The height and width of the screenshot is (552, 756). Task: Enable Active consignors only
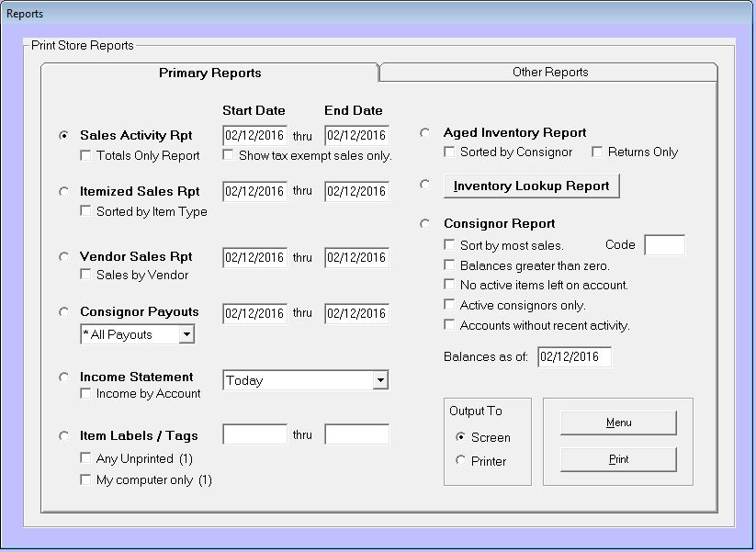click(x=449, y=304)
